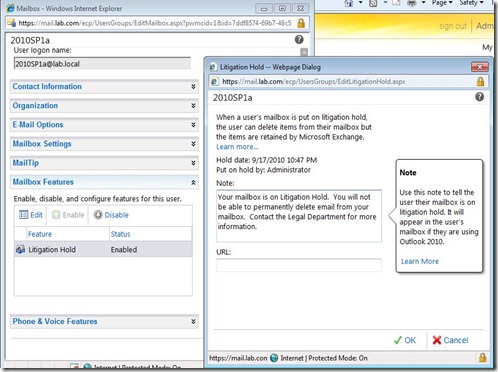Sort by the Feature column header
This screenshot has width=498, height=372.
click(x=68, y=234)
